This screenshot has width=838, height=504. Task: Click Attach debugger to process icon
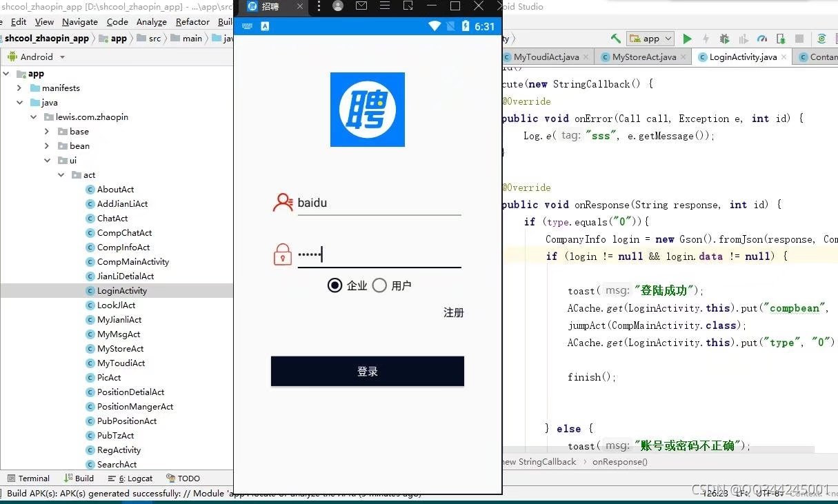[781, 39]
